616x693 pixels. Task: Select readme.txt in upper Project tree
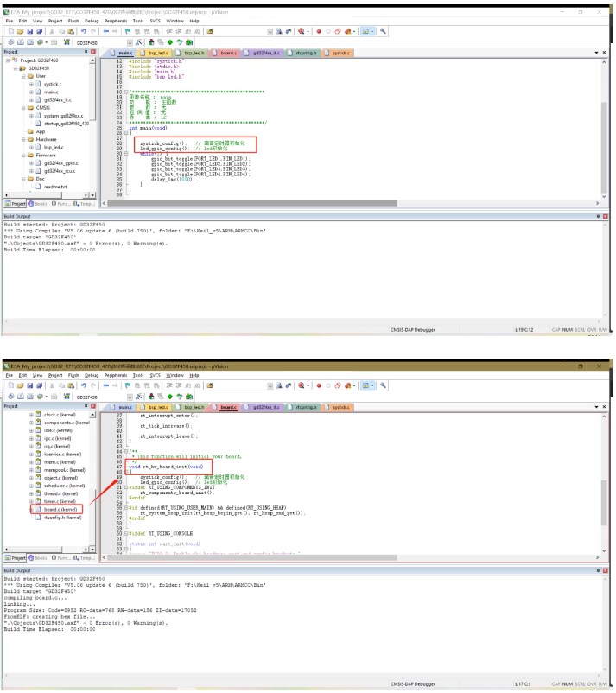[55, 187]
